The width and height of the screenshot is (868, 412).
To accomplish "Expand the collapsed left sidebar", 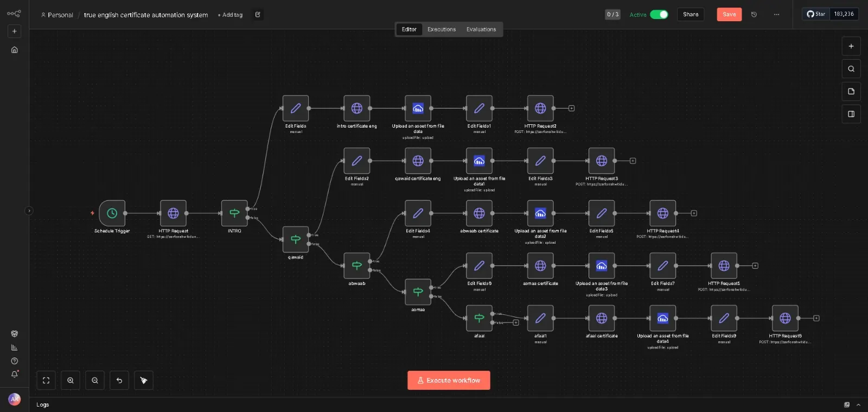I will click(29, 211).
